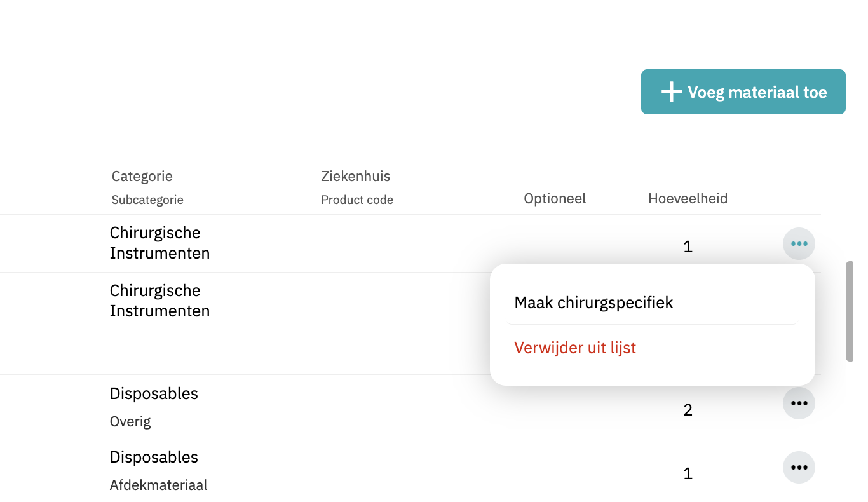
Task: Open the highlighted three-dot menu of first row
Action: (799, 243)
